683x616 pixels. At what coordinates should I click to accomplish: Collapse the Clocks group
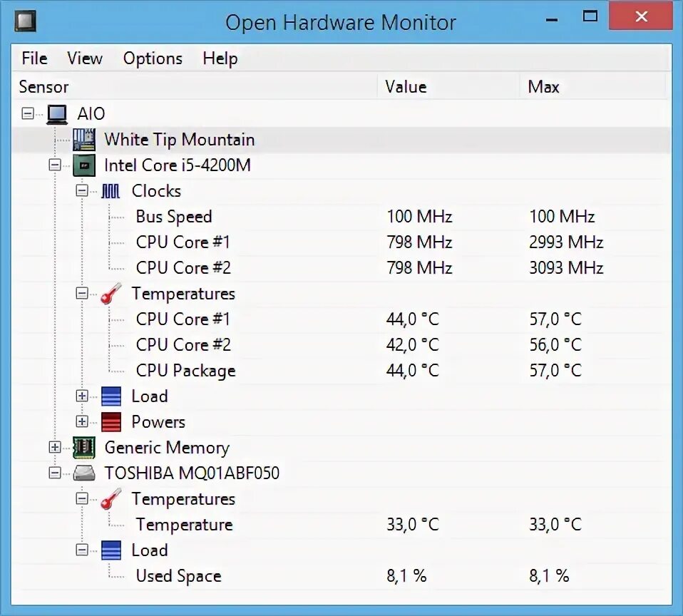81,191
